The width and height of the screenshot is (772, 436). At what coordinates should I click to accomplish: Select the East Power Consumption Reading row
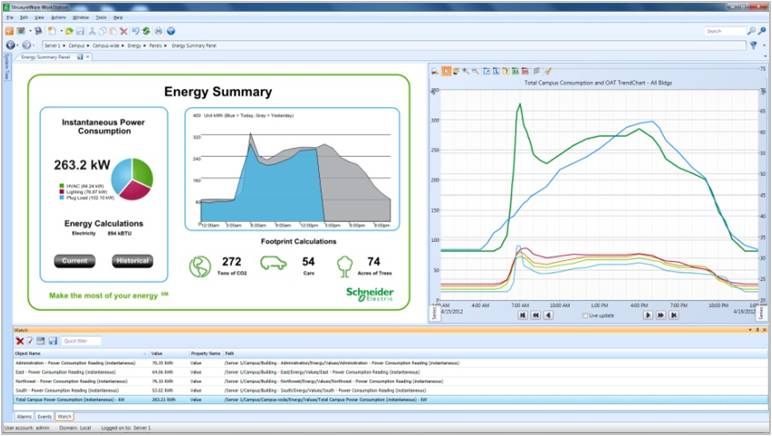[x=389, y=372]
